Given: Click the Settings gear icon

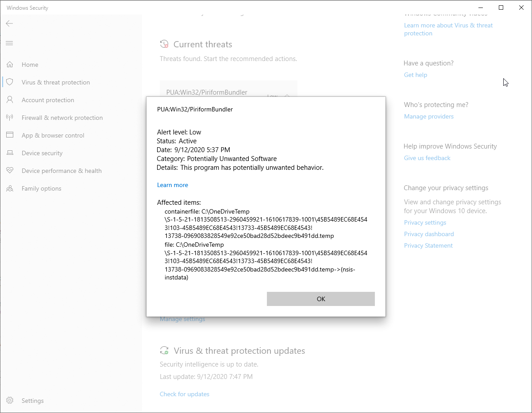Looking at the screenshot, I should [10, 401].
